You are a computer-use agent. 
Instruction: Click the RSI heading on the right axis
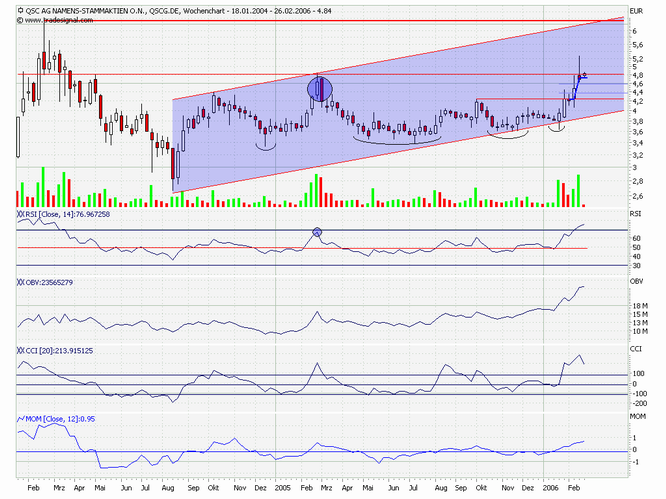635,214
